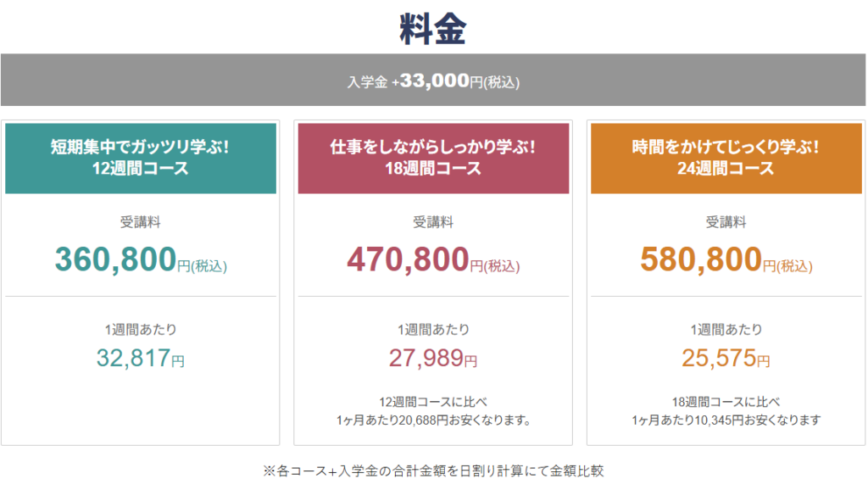Click the 受講料 label in 18週間 card
The image size is (868, 479).
(x=433, y=222)
